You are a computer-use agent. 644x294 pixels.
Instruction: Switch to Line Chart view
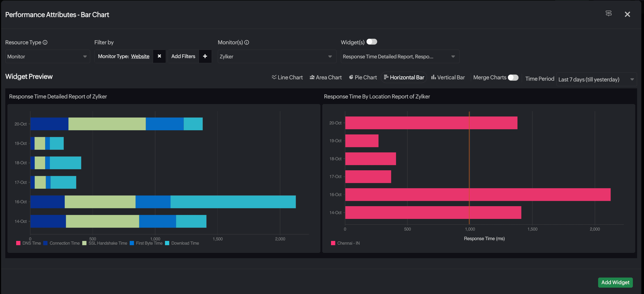pyautogui.click(x=287, y=77)
